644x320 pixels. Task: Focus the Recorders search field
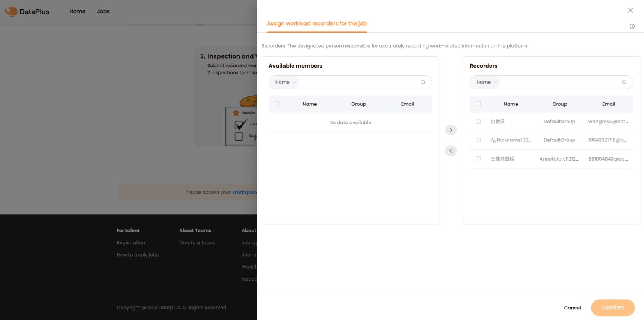tap(560, 82)
